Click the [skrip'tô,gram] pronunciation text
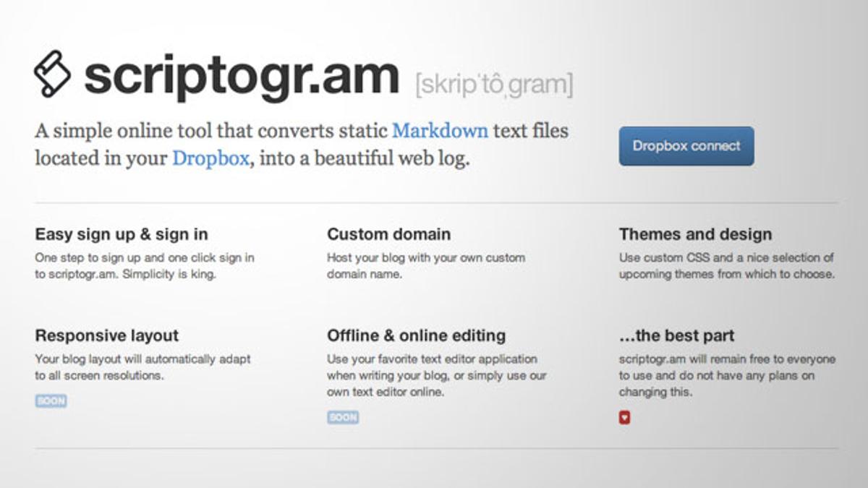The width and height of the screenshot is (868, 488). point(494,85)
